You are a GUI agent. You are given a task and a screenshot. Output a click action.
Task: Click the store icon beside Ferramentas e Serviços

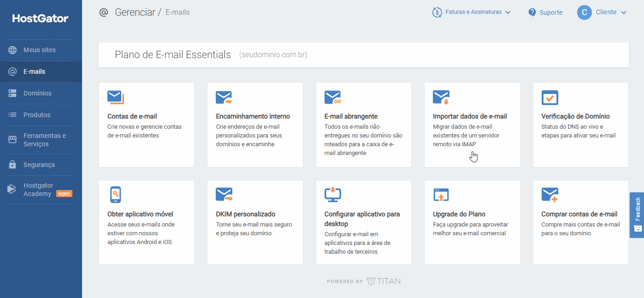point(12,140)
